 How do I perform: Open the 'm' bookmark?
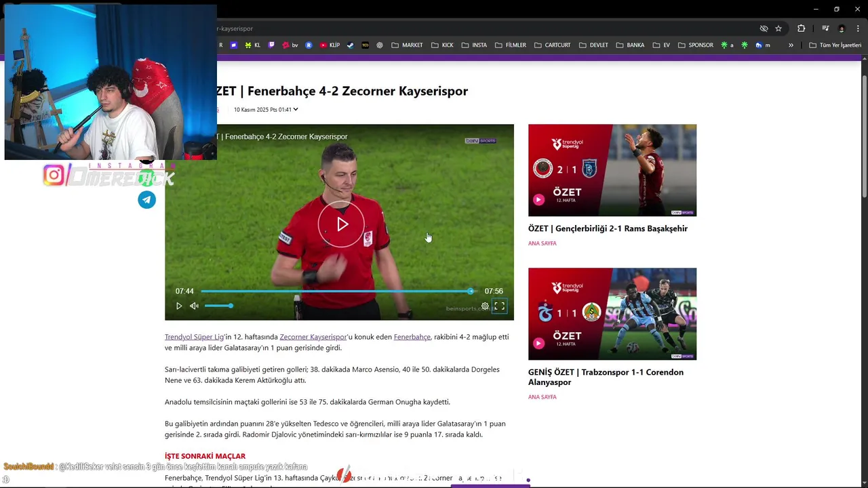click(x=763, y=45)
